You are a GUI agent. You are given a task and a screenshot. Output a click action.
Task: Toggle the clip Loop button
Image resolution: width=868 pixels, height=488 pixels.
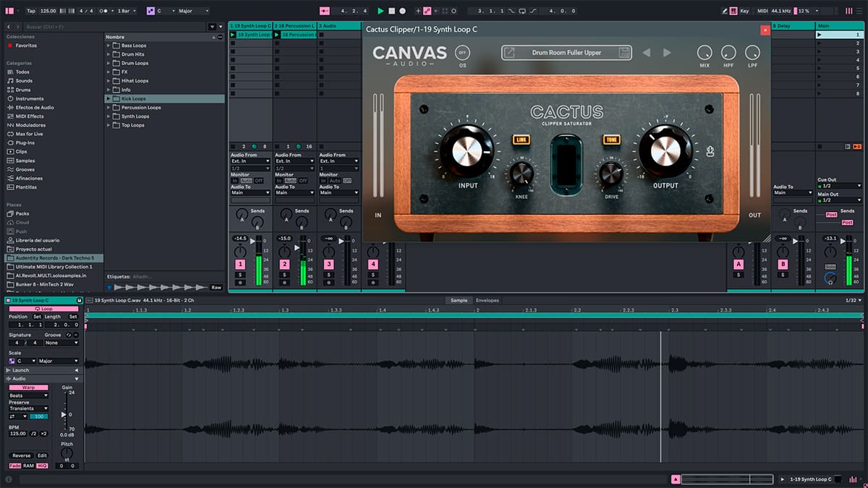tap(43, 309)
